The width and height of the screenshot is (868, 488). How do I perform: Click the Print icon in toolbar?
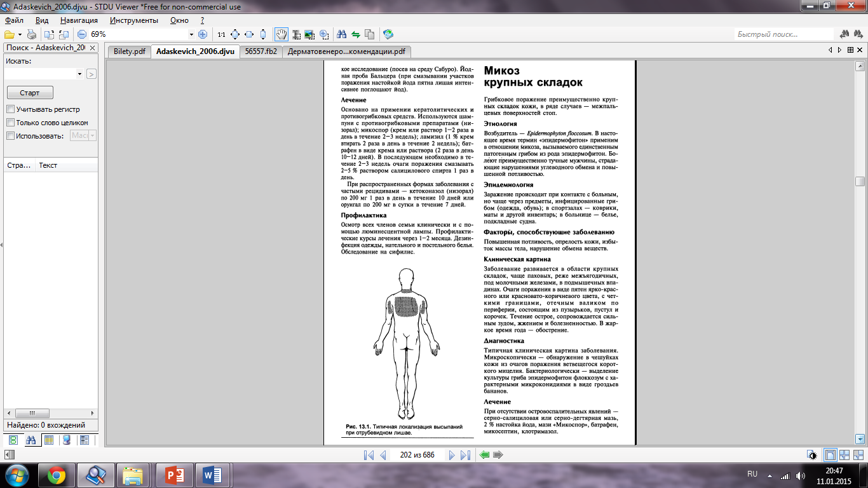tap(32, 34)
